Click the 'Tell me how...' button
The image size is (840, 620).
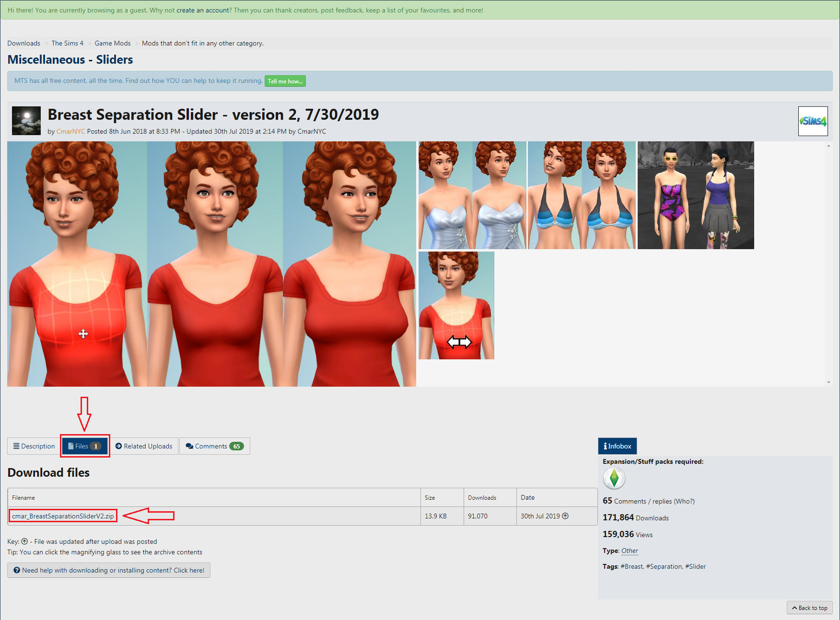click(285, 81)
